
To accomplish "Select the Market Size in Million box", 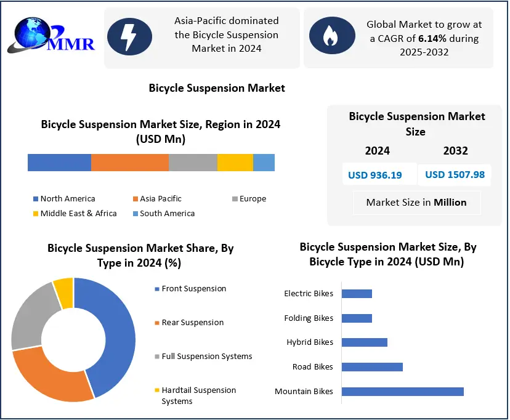I will tap(416, 202).
